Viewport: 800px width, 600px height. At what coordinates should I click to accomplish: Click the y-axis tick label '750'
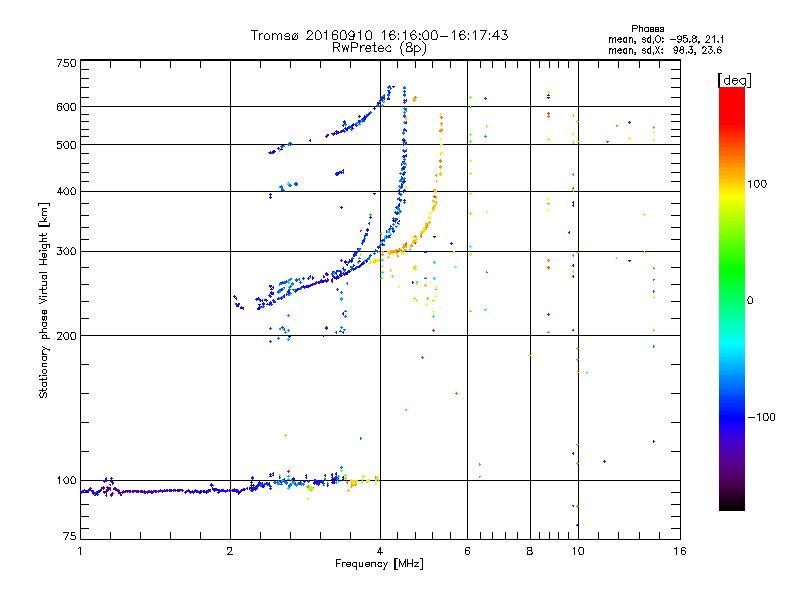click(66, 63)
